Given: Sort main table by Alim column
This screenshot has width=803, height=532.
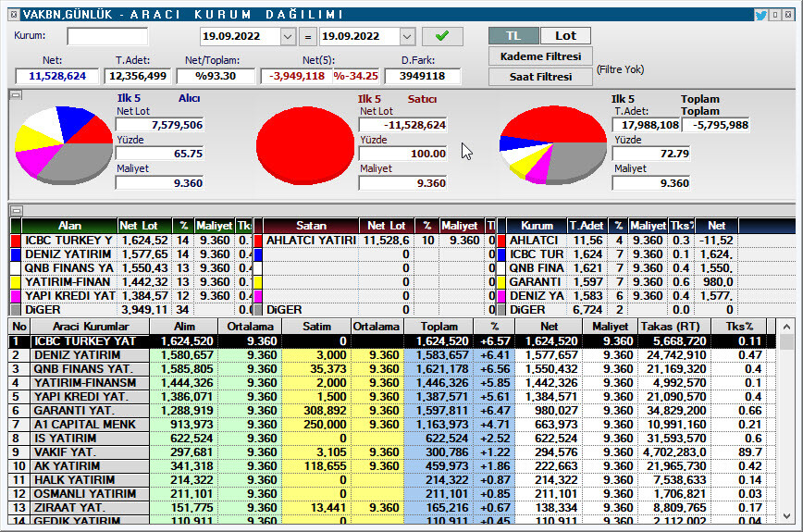Looking at the screenshot, I should [x=184, y=327].
